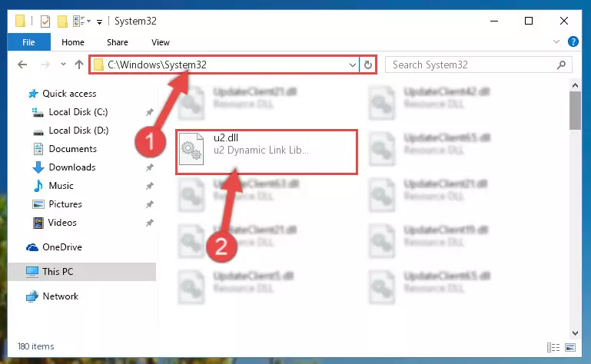This screenshot has height=364, width=591.
Task: Open the recent locations dropdown
Action: (x=63, y=65)
